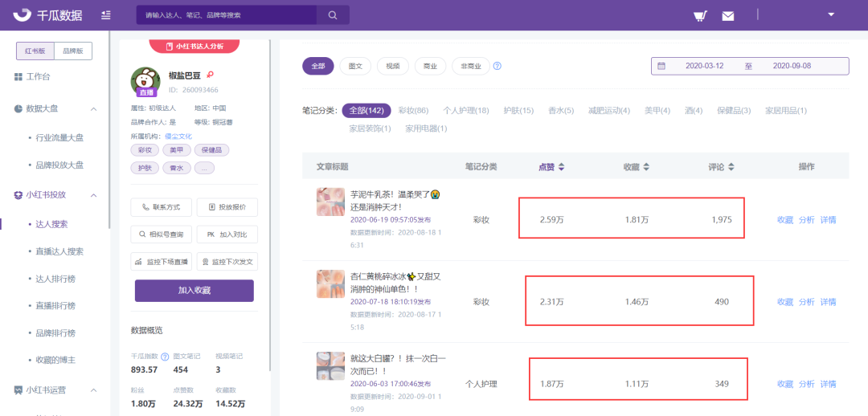Click the help icon beside 非商业
The width and height of the screenshot is (868, 416).
[x=497, y=66]
